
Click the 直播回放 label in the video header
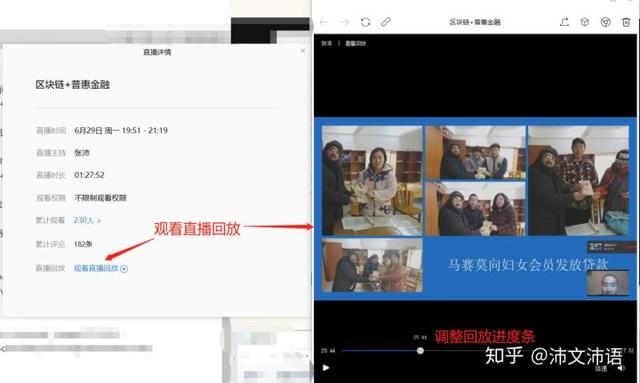point(356,43)
